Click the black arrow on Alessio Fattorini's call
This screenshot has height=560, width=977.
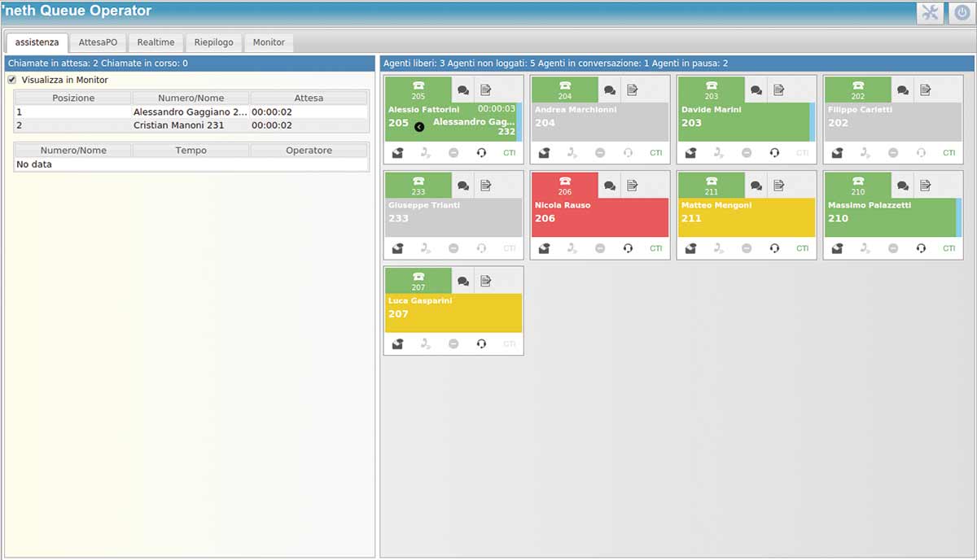pyautogui.click(x=419, y=127)
